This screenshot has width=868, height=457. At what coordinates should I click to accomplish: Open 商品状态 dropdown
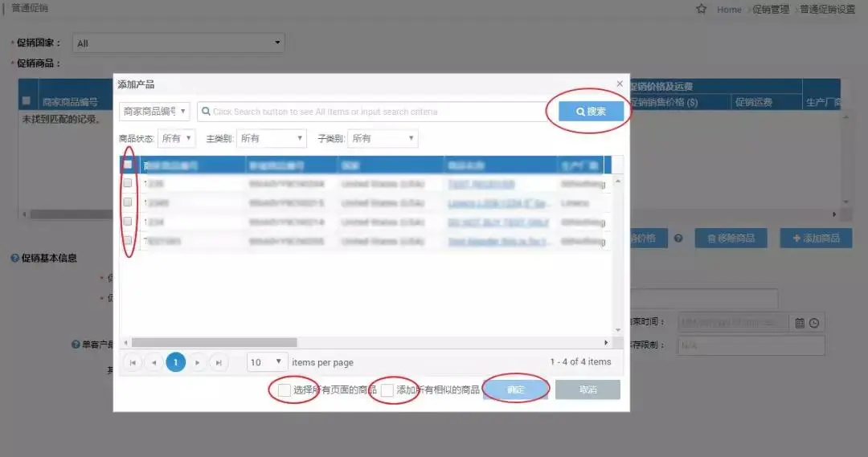[x=177, y=138]
